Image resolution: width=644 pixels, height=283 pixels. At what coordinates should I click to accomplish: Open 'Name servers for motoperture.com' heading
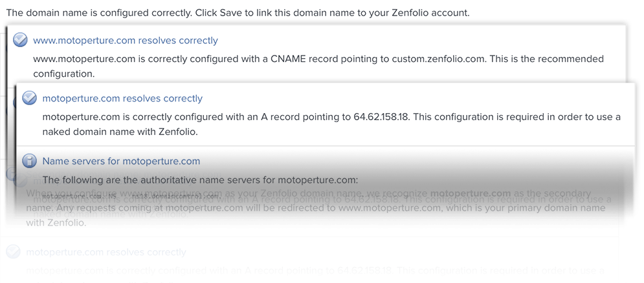click(x=121, y=161)
